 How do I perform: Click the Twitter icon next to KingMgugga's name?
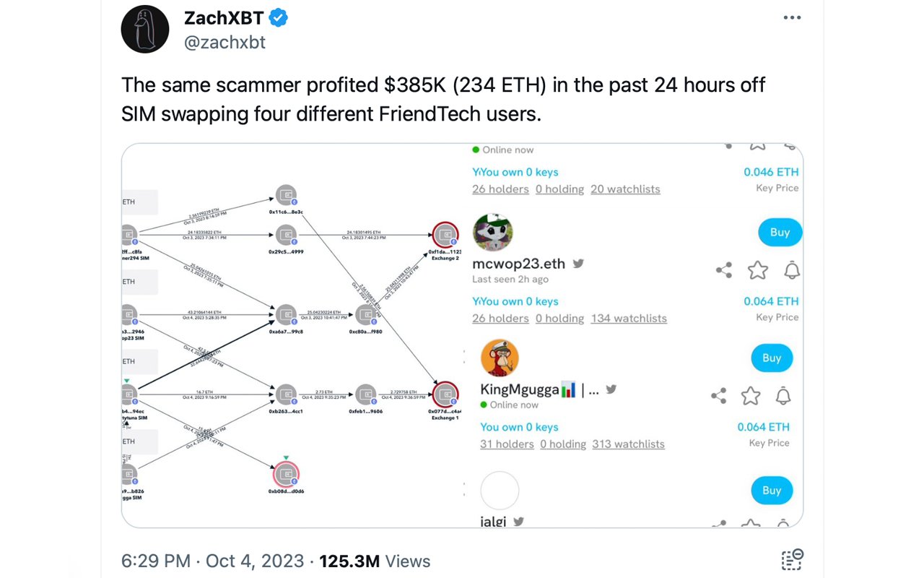[611, 389]
